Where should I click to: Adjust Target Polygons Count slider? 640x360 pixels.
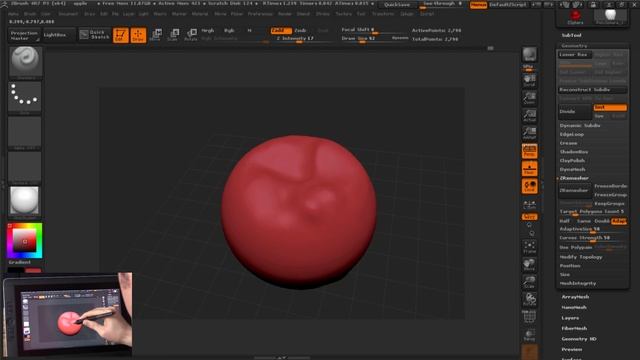click(x=592, y=212)
